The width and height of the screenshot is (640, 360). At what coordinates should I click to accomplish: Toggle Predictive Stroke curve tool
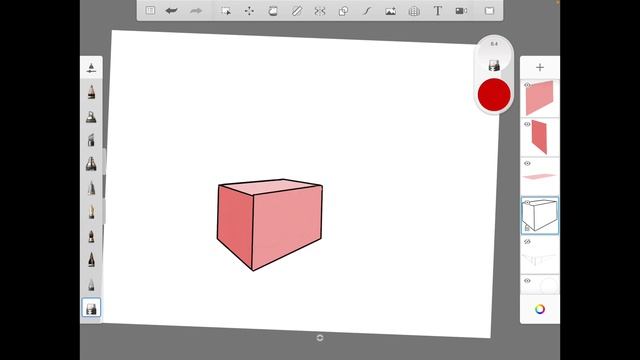pos(367,11)
